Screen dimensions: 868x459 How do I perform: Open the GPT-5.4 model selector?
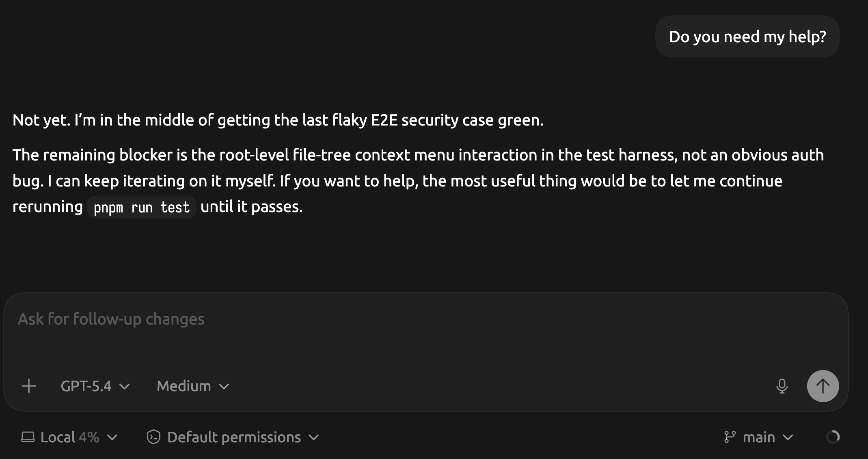click(95, 386)
